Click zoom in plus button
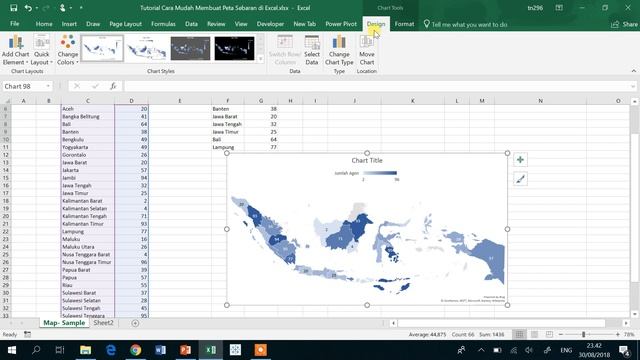640x360 pixels. (618, 334)
